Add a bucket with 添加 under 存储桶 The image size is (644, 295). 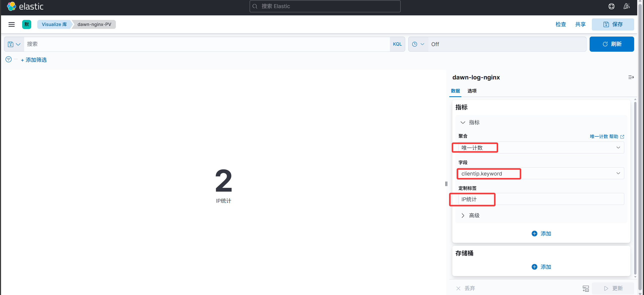click(x=541, y=267)
